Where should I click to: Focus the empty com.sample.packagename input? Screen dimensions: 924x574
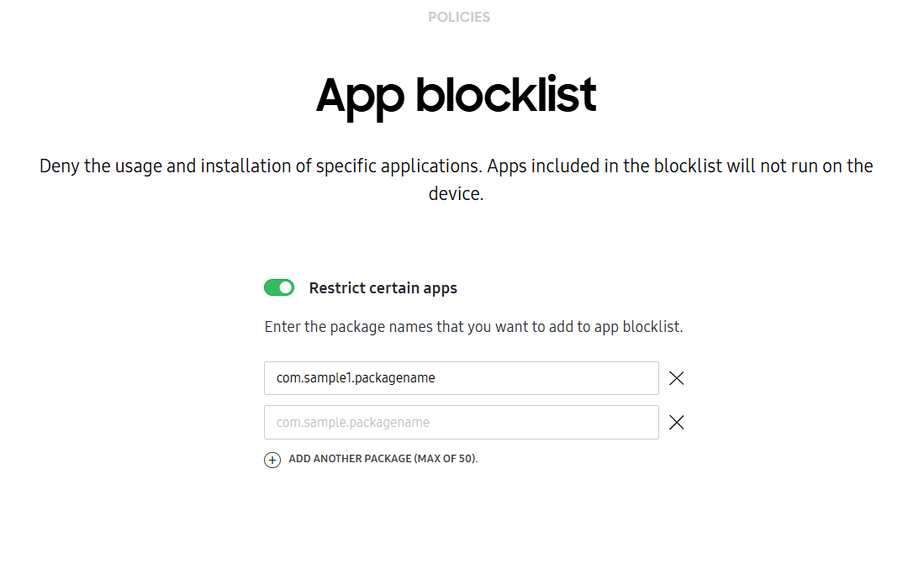click(x=461, y=422)
